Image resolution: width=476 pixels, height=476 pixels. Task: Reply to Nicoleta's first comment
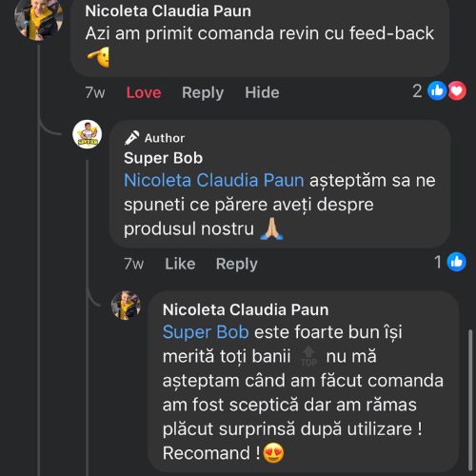coord(203,92)
